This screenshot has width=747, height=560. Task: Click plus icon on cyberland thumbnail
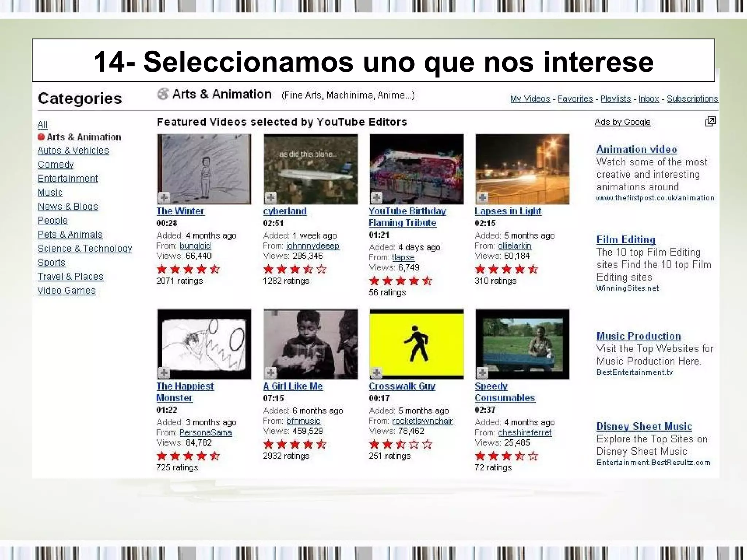click(x=270, y=198)
